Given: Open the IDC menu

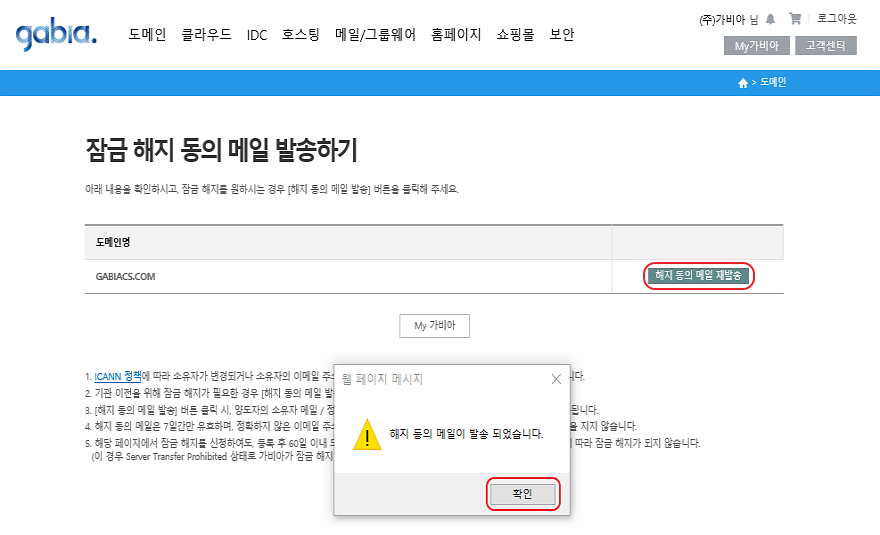Looking at the screenshot, I should click(256, 35).
